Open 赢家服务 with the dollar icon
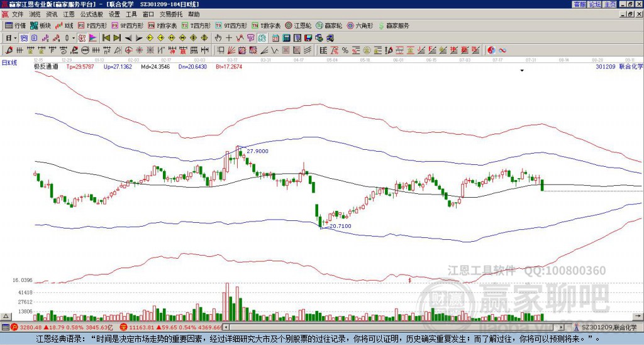This screenshot has height=345, width=644. click(x=394, y=25)
